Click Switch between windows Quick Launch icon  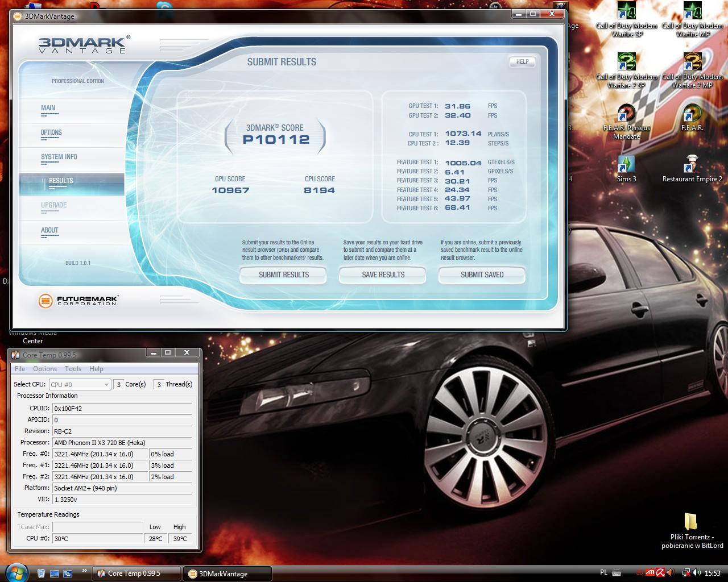[x=68, y=573]
